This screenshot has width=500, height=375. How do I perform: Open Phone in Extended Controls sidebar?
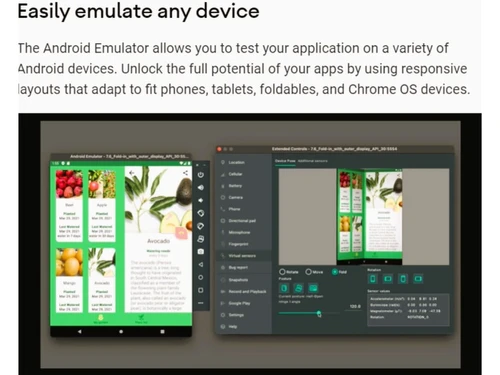click(244, 209)
